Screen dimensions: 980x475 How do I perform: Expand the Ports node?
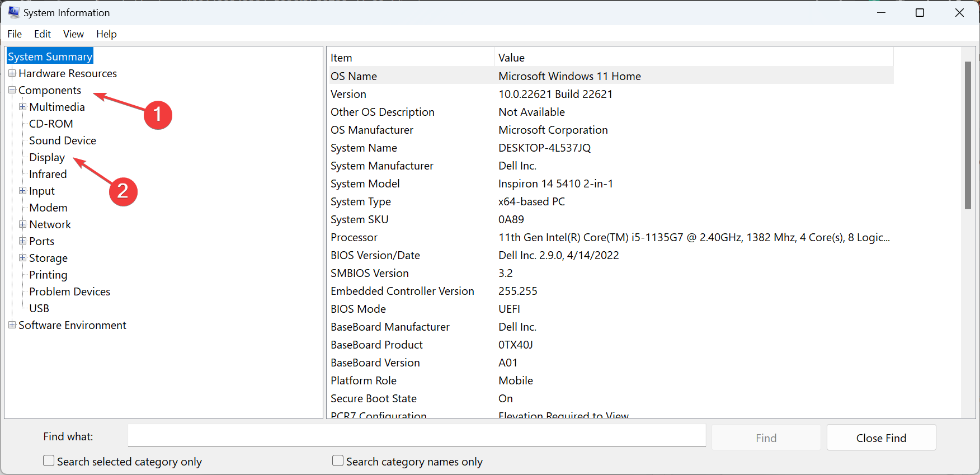coord(22,241)
